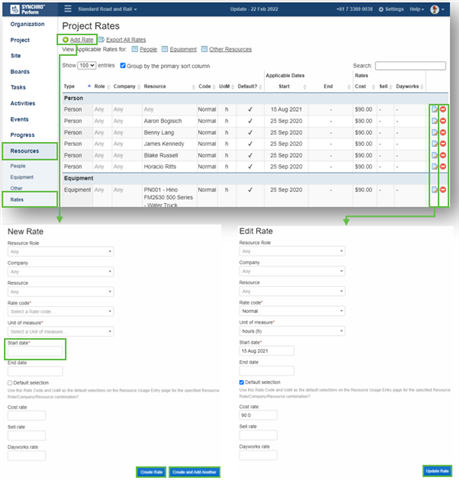
Task: Edit the PN001 Hino equipment rate
Action: pos(434,190)
